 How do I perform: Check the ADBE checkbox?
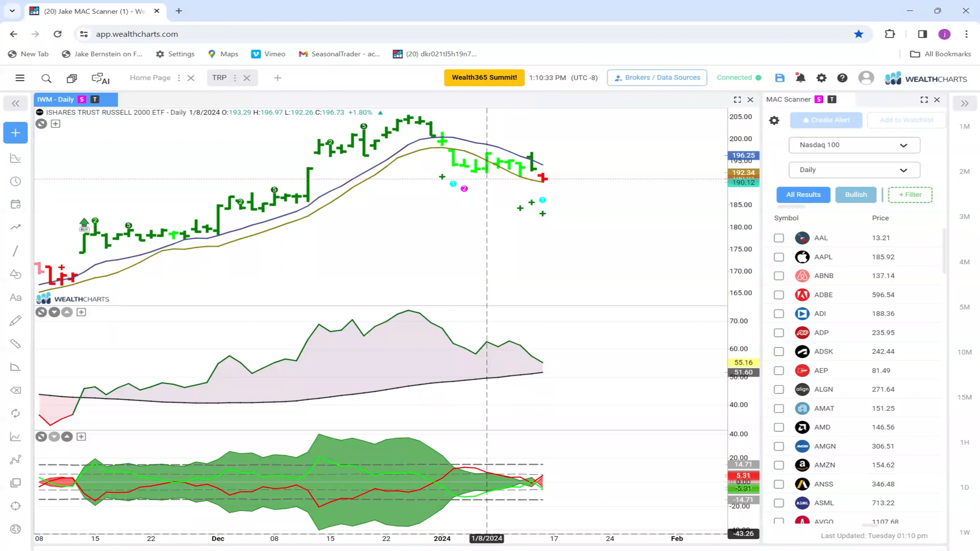coord(778,295)
